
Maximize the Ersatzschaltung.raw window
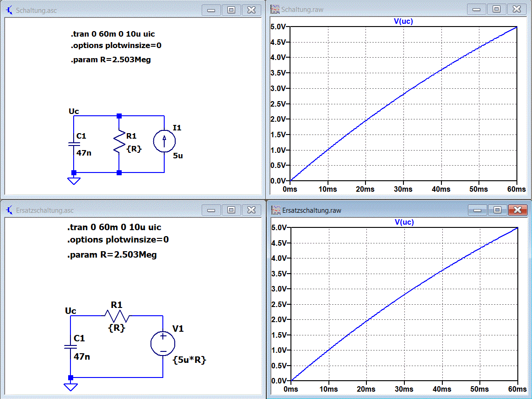(x=497, y=210)
